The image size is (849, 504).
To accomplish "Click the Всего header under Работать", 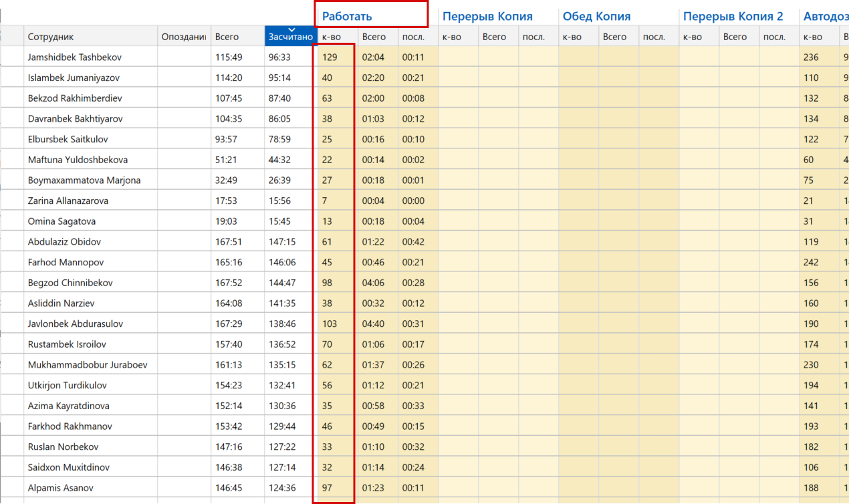I will (378, 37).
